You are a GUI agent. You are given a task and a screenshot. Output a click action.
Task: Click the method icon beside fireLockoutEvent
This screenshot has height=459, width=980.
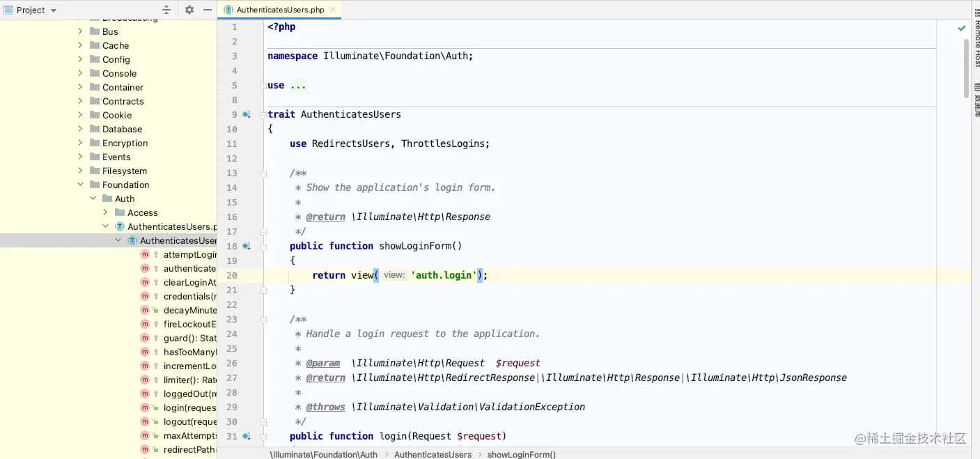tap(145, 324)
